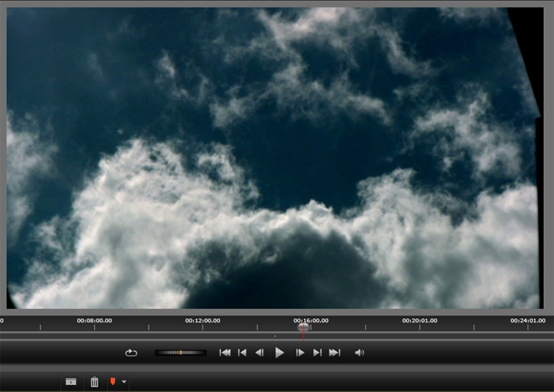554x392 pixels.
Task: Click the shuttle speed slider
Action: pyautogui.click(x=181, y=352)
